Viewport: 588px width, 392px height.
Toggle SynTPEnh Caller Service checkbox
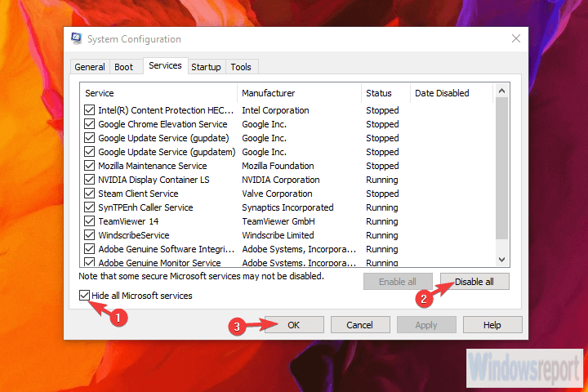[x=89, y=207]
